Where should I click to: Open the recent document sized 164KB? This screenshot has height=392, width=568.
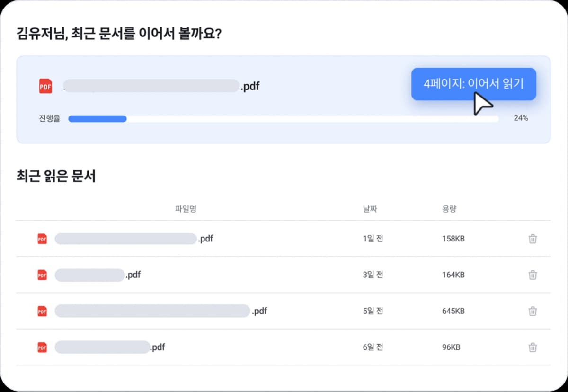(98, 275)
